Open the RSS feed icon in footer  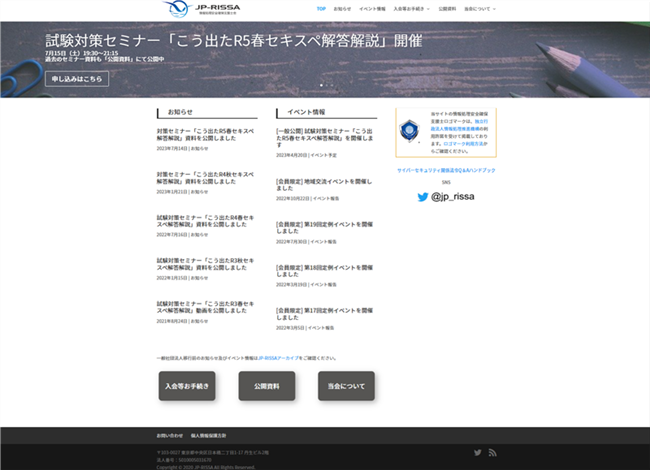click(492, 453)
